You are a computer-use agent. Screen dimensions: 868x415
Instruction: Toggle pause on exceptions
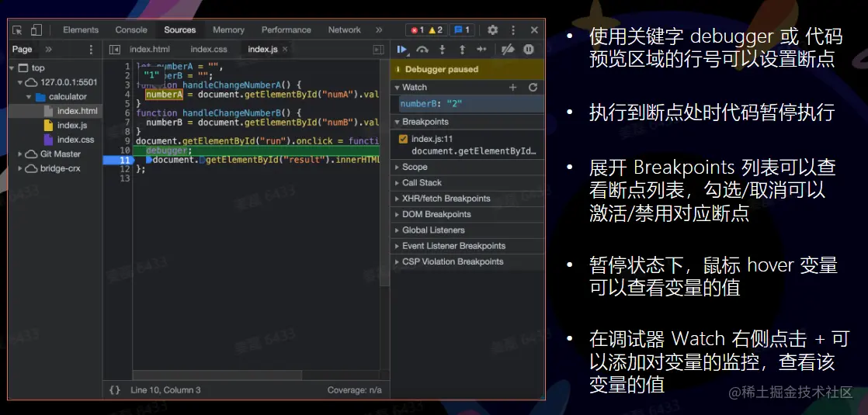tap(528, 49)
